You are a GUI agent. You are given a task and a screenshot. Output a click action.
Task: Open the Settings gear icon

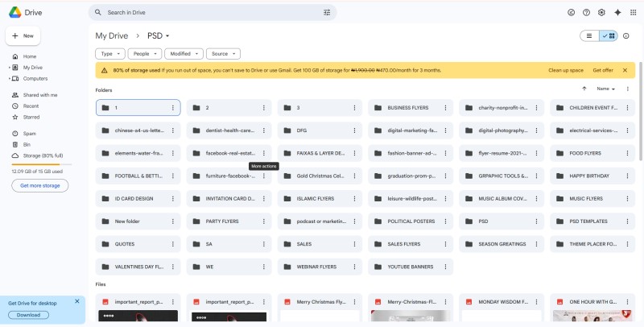601,12
